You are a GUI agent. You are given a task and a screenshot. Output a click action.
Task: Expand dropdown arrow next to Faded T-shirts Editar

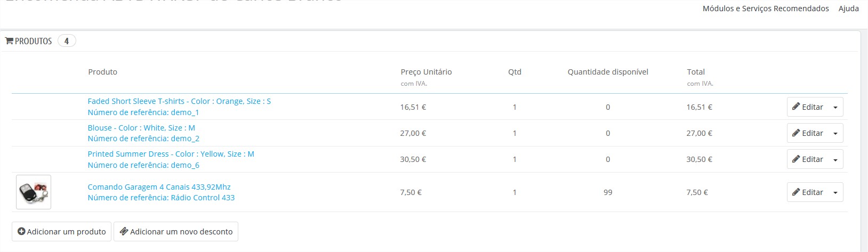pyautogui.click(x=835, y=107)
